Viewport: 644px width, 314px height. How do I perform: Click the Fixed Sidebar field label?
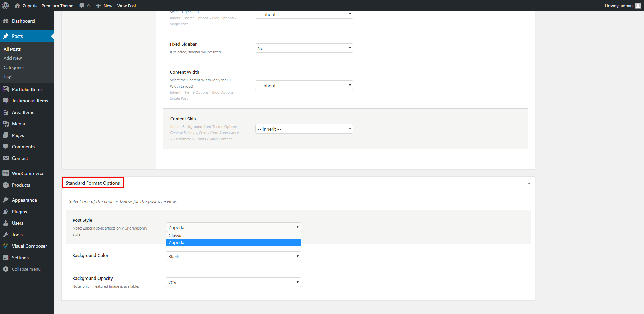[183, 44]
